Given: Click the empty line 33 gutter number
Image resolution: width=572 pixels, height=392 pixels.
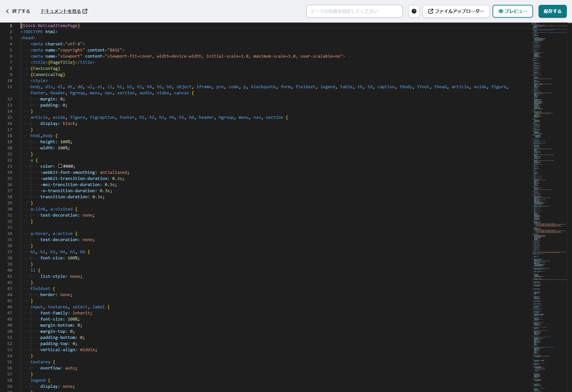Looking at the screenshot, I should [x=10, y=228].
